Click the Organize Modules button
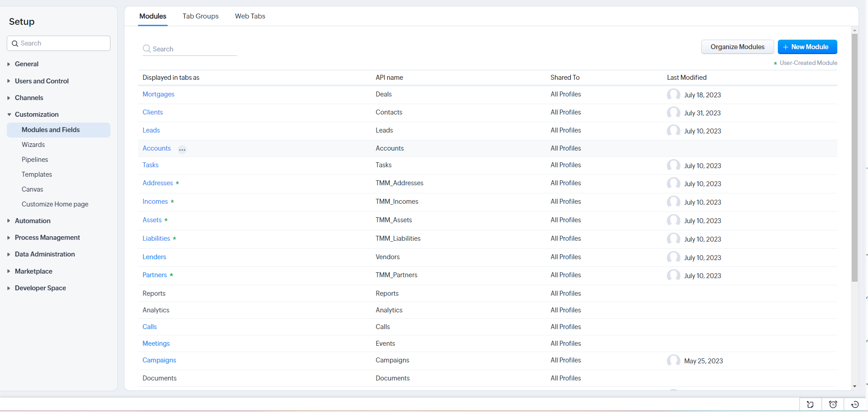868x412 pixels. pos(737,47)
